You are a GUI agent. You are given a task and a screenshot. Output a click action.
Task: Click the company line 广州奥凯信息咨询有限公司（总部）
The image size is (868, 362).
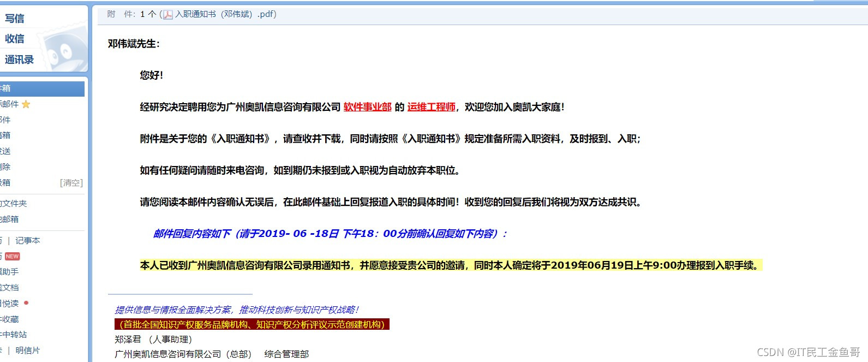click(183, 354)
